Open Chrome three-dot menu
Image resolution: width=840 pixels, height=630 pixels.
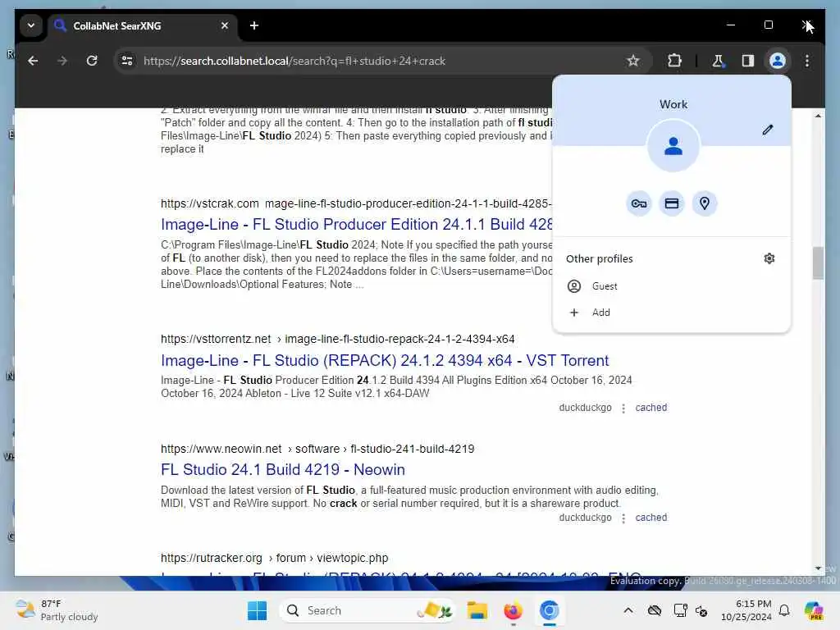click(x=807, y=61)
